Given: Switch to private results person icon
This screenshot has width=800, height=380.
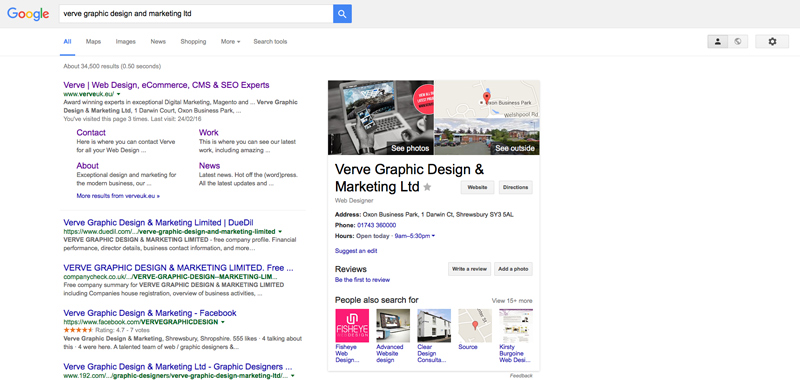Looking at the screenshot, I should pos(717,42).
